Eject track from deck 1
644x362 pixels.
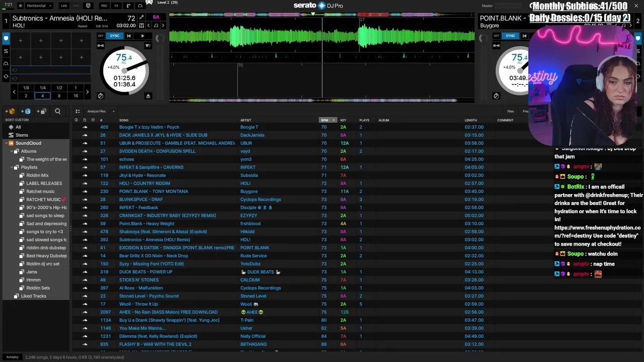point(148,96)
